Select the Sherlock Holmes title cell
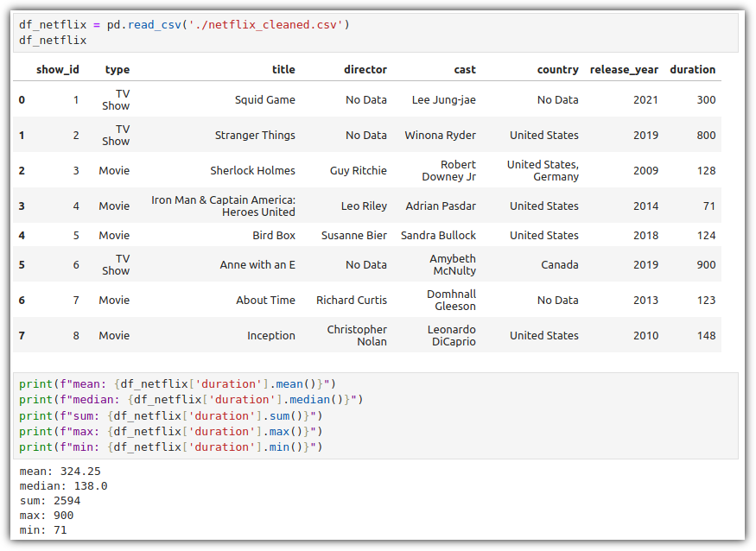 coord(252,171)
